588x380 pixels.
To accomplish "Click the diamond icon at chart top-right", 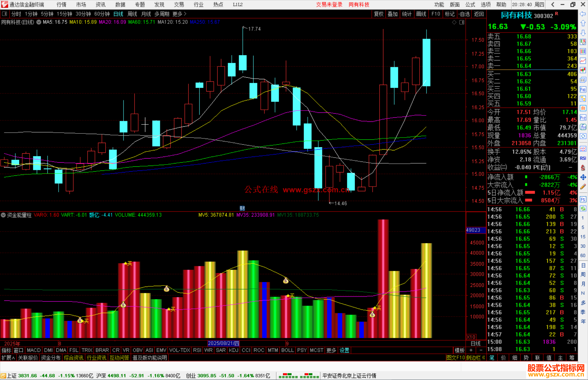I will 454,22.
